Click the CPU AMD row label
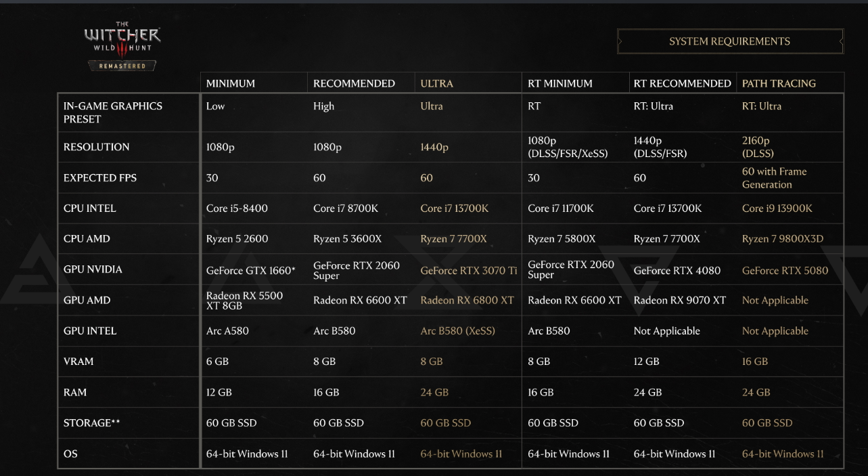Viewport: 868px width, 476px height. (x=87, y=239)
